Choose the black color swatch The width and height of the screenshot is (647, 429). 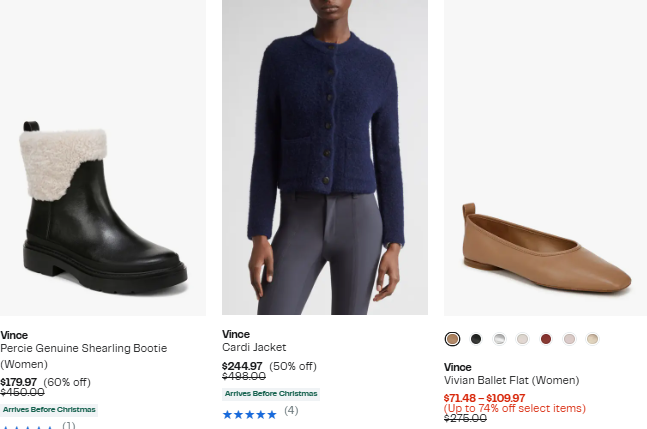[476, 339]
